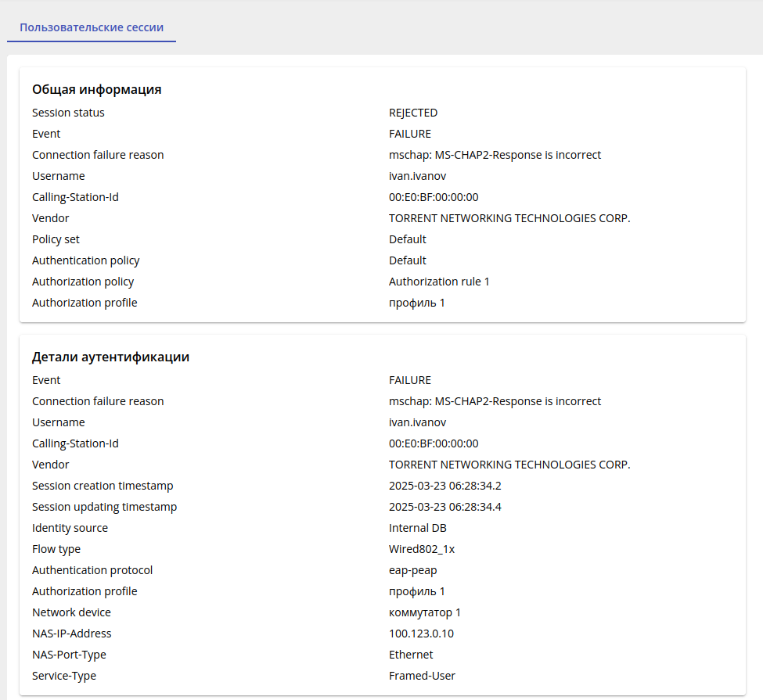Select session creation timestamp ending 34.2
Viewport: 763px width, 700px height.
click(x=444, y=486)
